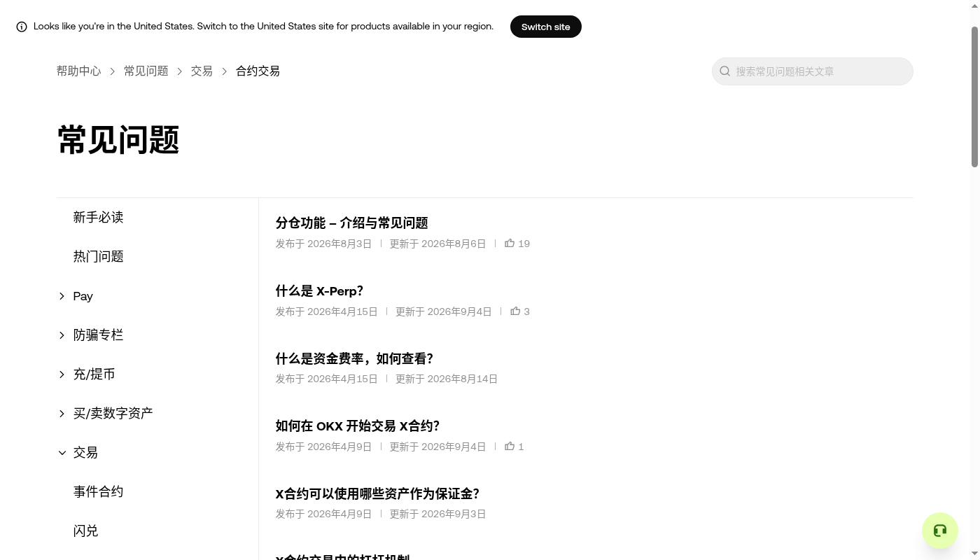
Task: Focus the 搜索常见问题相关文章 search field
Action: [813, 71]
